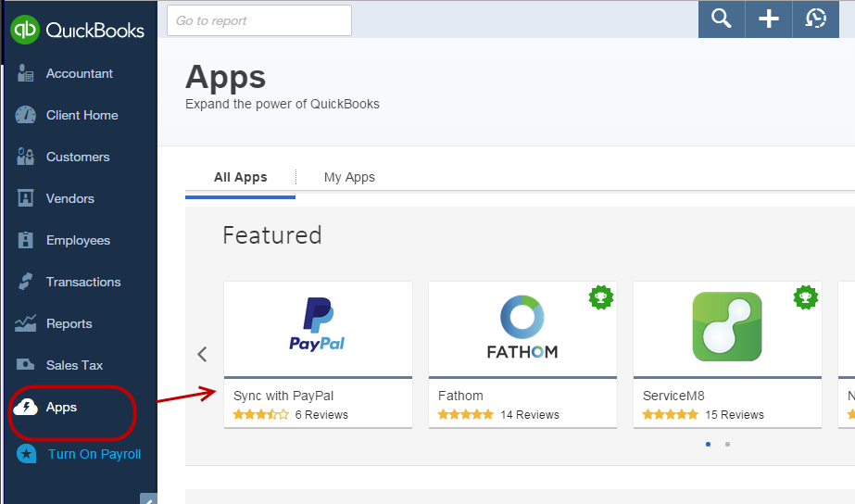Click Fathom's green trophy badge

(x=601, y=297)
